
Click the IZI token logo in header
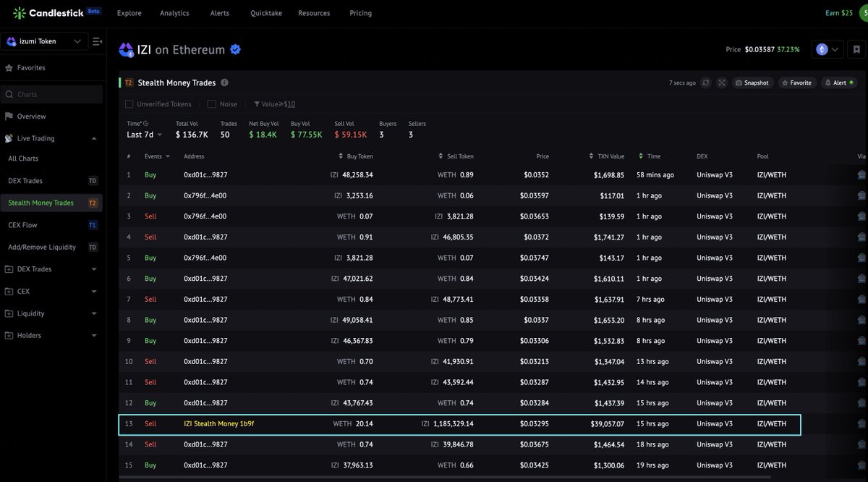point(127,50)
